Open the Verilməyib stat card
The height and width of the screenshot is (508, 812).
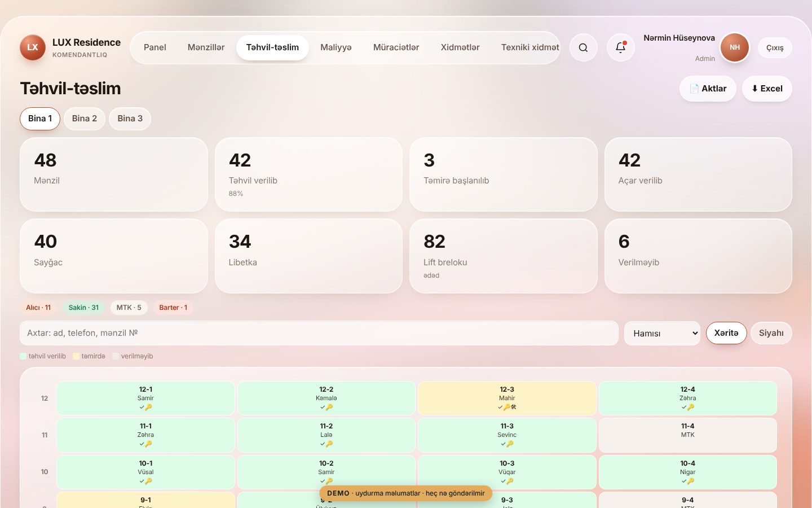click(698, 256)
